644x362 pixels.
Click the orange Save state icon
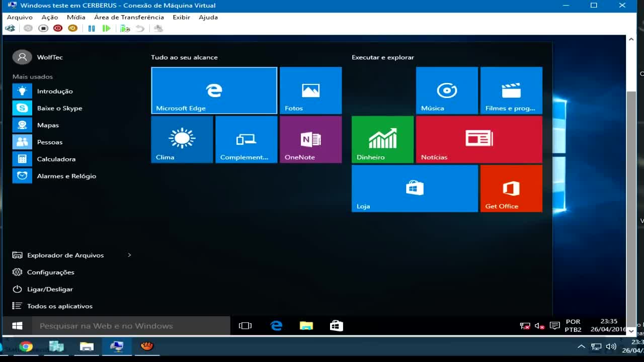pyautogui.click(x=73, y=29)
